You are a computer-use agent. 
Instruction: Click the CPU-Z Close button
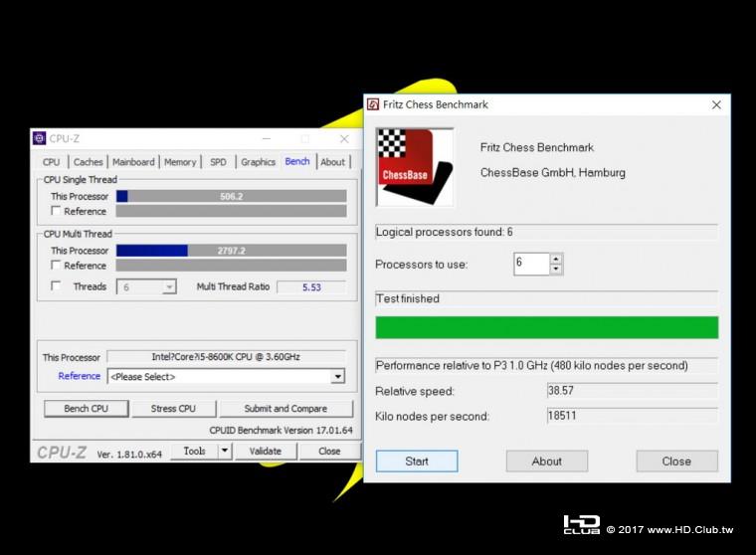click(329, 451)
